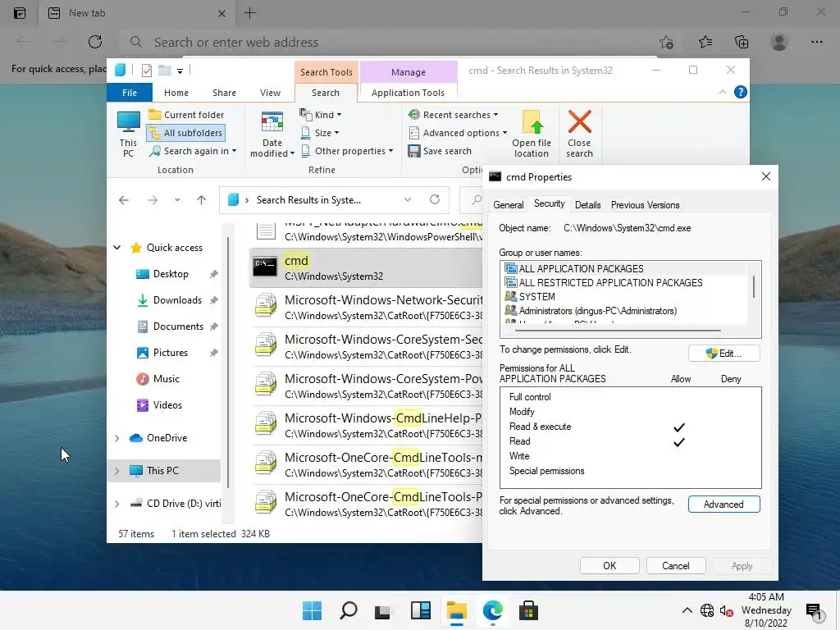This screenshot has height=630, width=840.
Task: Switch to the View ribbon tab
Action: [x=270, y=93]
